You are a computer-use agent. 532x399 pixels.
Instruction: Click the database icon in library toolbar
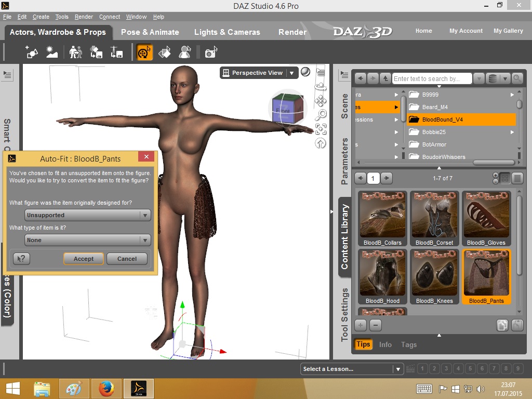click(x=493, y=78)
